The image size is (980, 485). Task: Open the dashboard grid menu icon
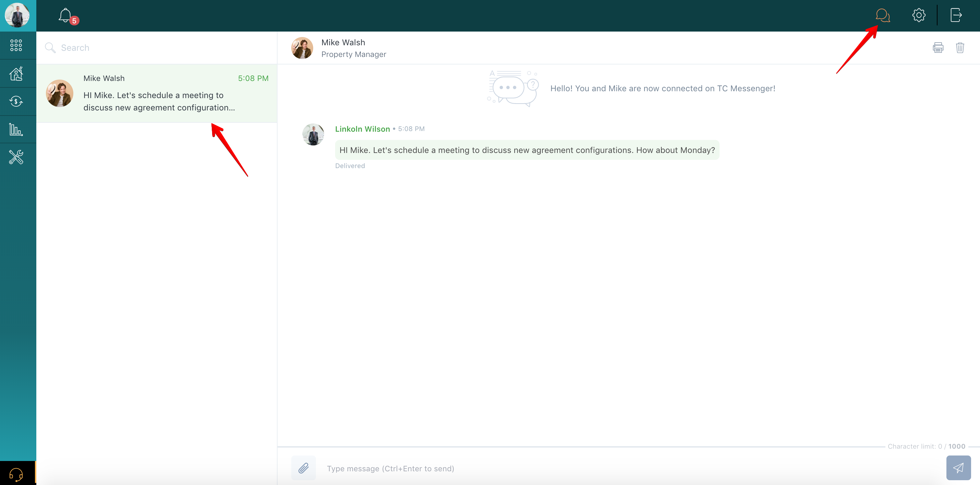click(x=16, y=45)
